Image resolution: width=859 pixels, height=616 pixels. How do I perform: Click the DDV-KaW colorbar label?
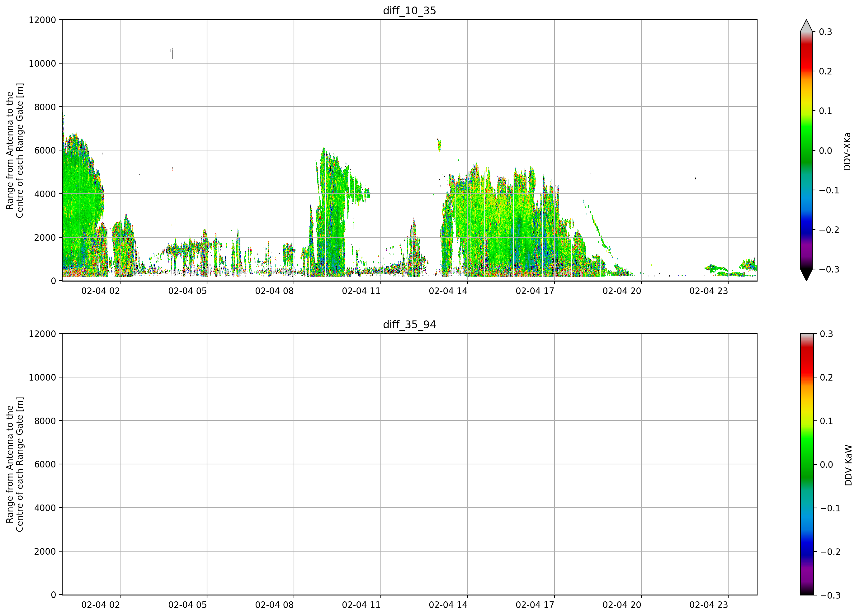pos(848,465)
